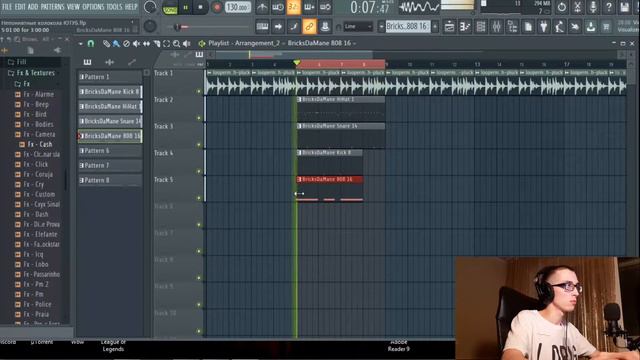
Task: Select the Zoom magnifier tool in Playlist
Action: 176,43
